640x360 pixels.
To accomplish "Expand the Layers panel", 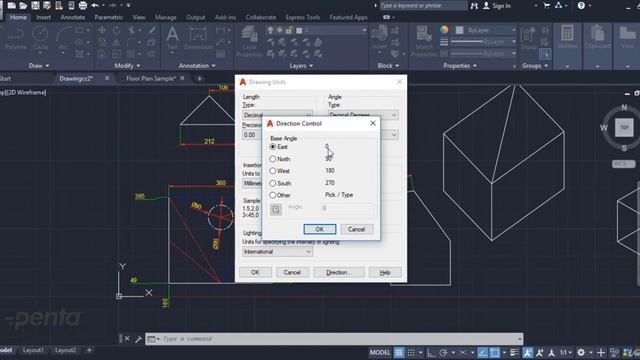I will point(301,66).
